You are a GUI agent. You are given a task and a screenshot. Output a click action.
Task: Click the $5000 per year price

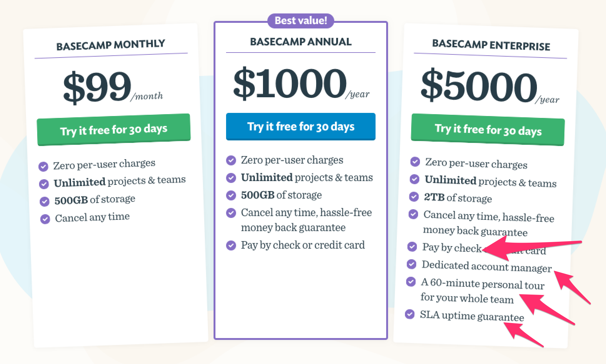pyautogui.click(x=490, y=86)
